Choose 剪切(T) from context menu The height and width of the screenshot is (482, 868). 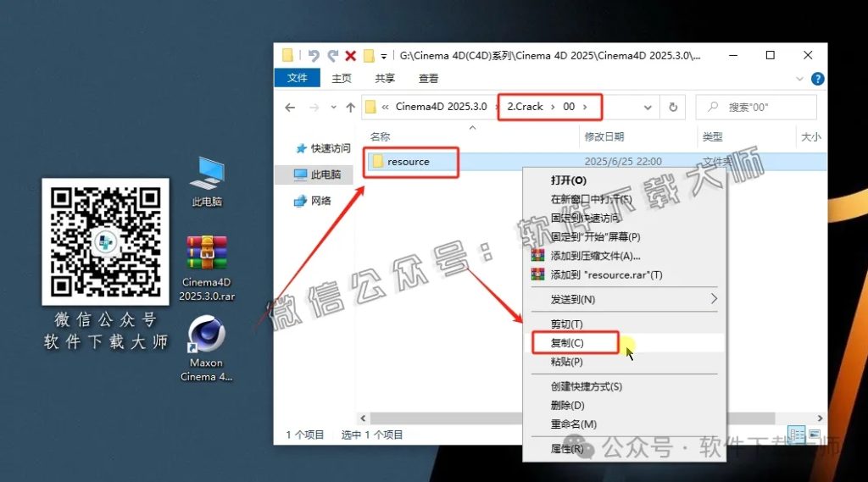click(624, 324)
